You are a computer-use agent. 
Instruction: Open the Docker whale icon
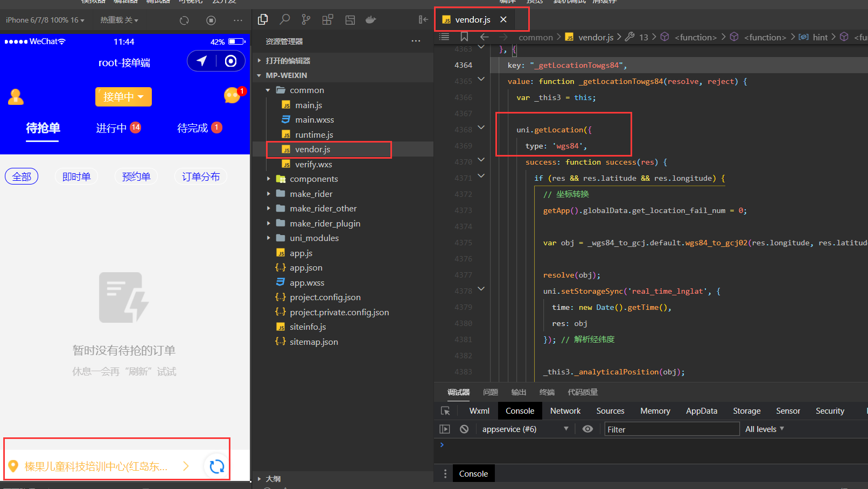pyautogui.click(x=371, y=20)
